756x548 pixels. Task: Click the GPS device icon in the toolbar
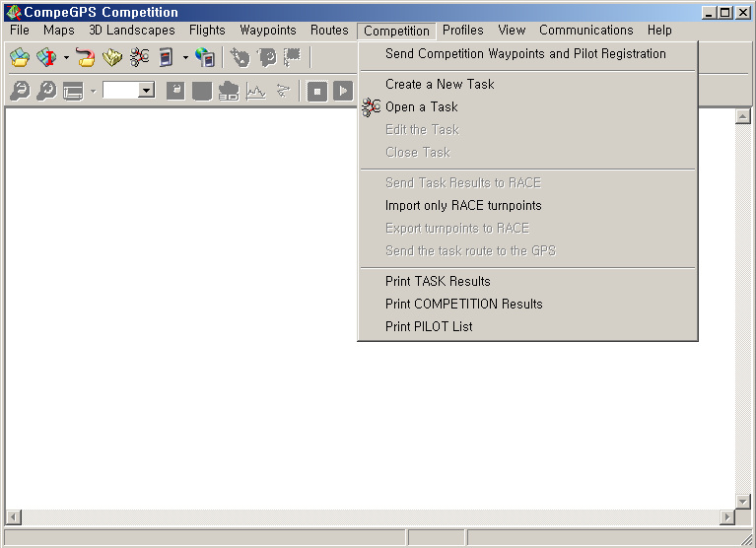coord(166,57)
